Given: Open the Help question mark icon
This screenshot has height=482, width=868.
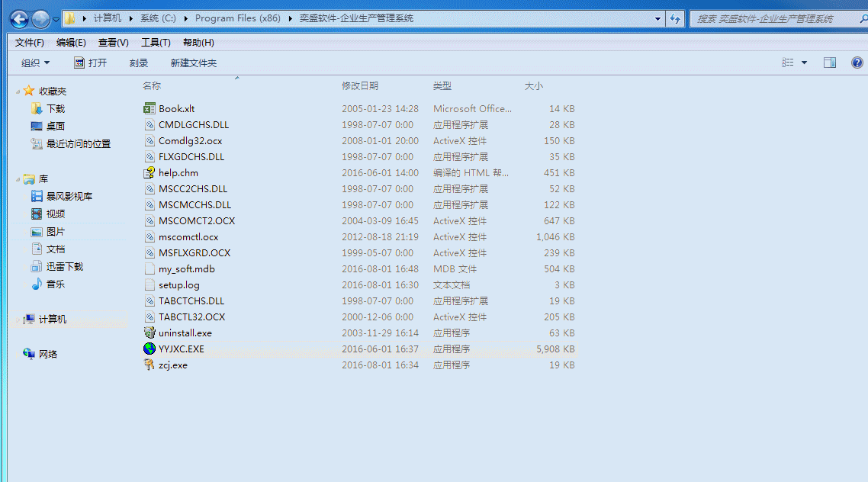Looking at the screenshot, I should pos(857,63).
